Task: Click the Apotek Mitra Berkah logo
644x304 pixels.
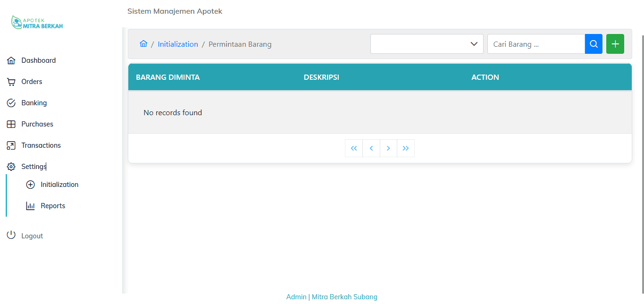Action: (x=37, y=23)
